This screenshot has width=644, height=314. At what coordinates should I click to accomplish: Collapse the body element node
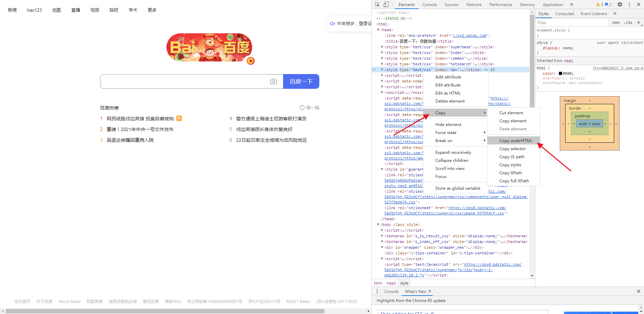tap(378, 225)
